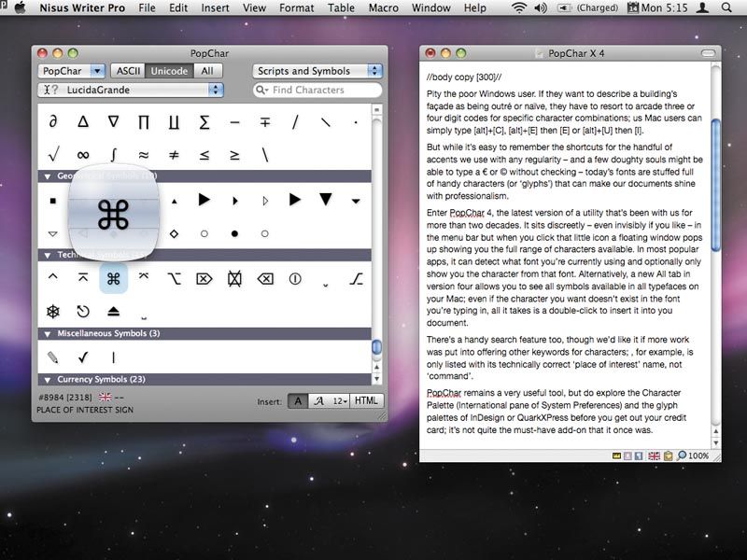Open the Table menu
This screenshot has height=560, width=747.
pyautogui.click(x=341, y=7)
